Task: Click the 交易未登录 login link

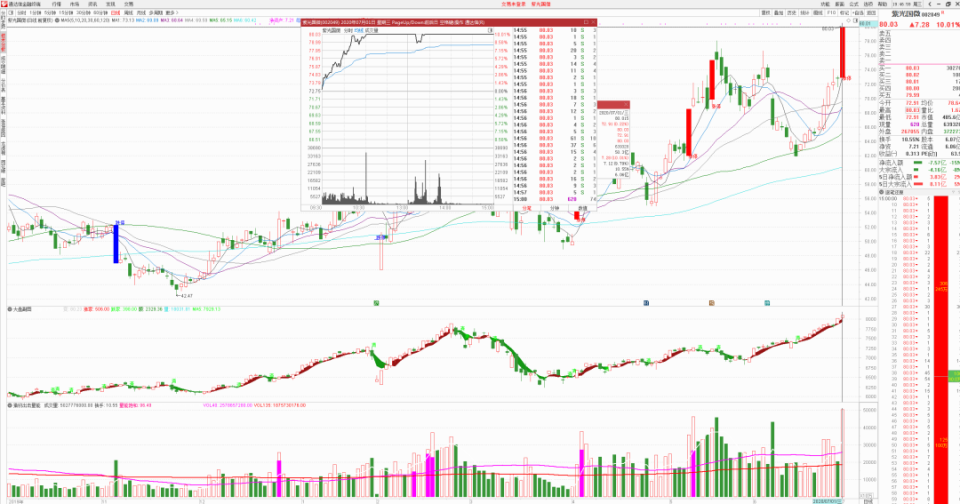Action: (x=513, y=4)
